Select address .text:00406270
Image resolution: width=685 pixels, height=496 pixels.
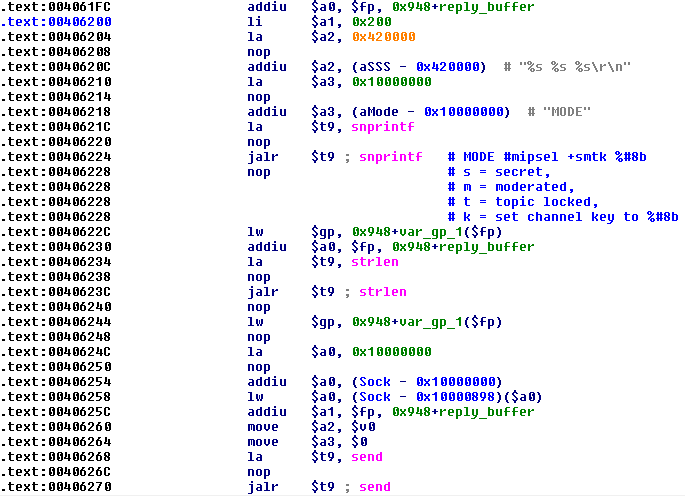[x=56, y=487]
